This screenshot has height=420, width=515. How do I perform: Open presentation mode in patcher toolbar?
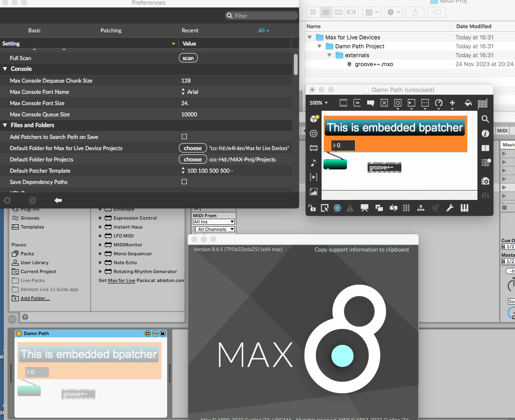coord(364,208)
